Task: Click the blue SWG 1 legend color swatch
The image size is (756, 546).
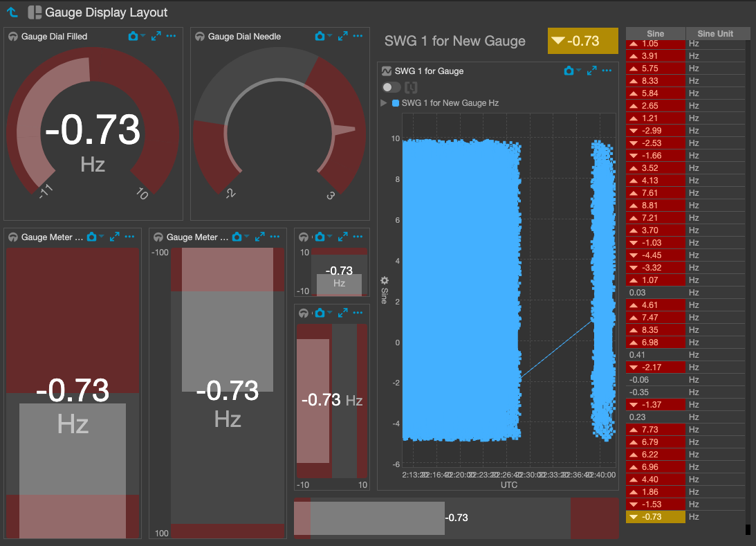Action: [396, 103]
